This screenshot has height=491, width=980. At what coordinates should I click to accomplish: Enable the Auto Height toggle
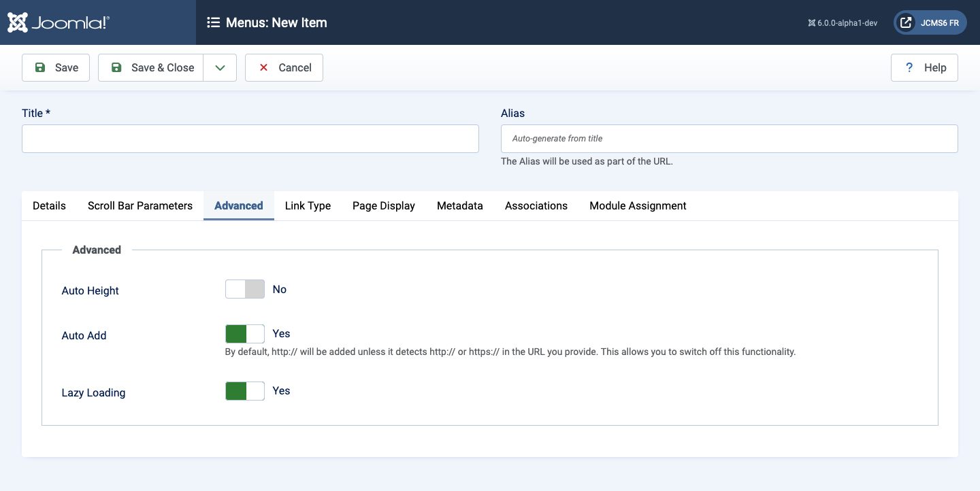[245, 289]
